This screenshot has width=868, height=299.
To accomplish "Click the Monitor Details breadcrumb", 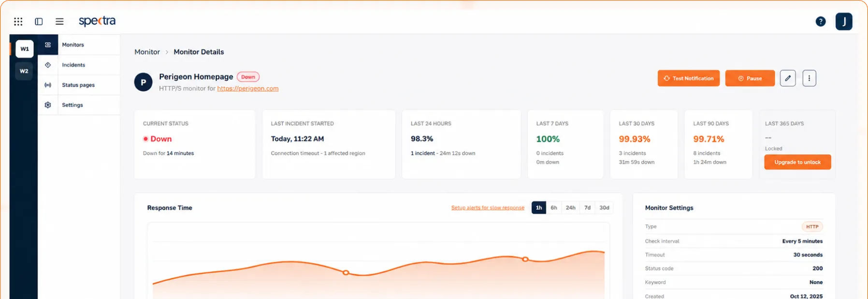I will [x=199, y=52].
